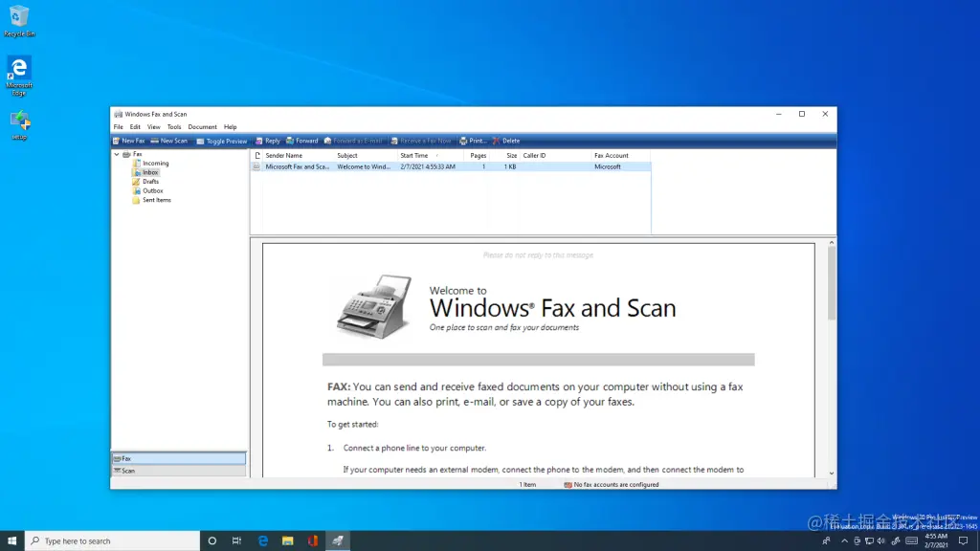The image size is (980, 551).
Task: Collapse the Fax tree node
Action: pyautogui.click(x=117, y=154)
